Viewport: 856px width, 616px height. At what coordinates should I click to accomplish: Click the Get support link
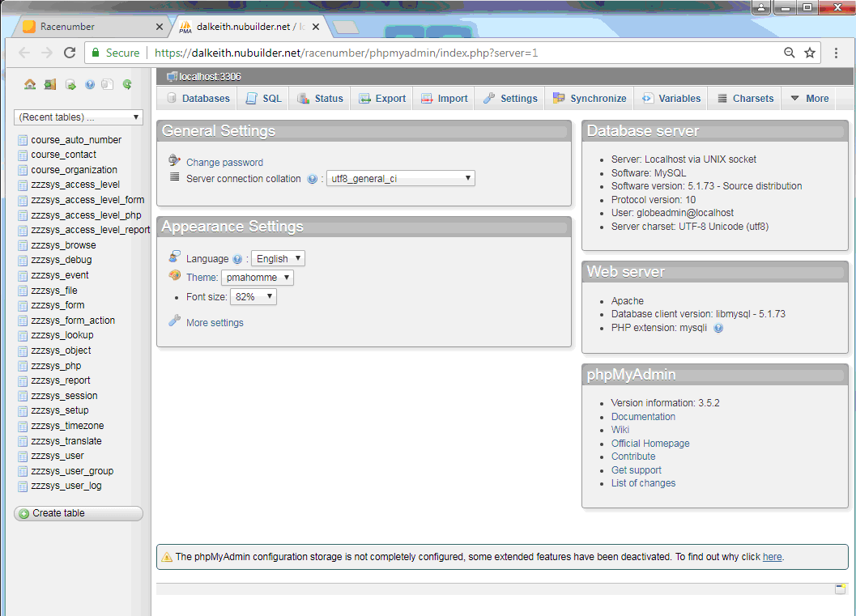(636, 470)
